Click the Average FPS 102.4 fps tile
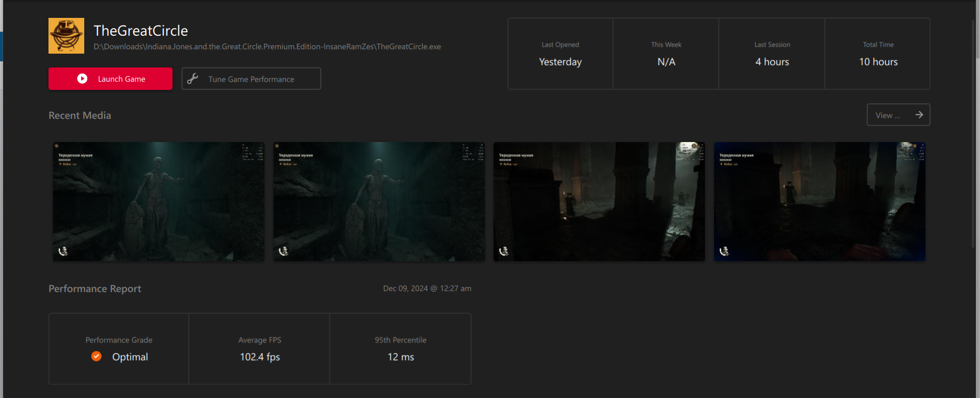The height and width of the screenshot is (398, 980). coord(259,349)
